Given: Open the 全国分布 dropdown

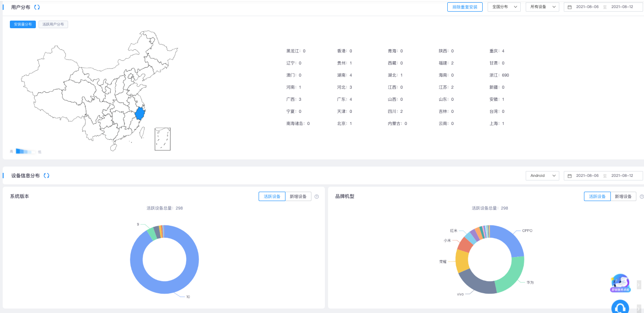Looking at the screenshot, I should coord(504,7).
